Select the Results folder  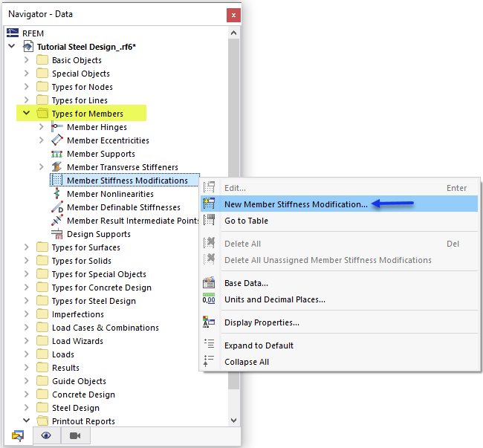pos(65,368)
